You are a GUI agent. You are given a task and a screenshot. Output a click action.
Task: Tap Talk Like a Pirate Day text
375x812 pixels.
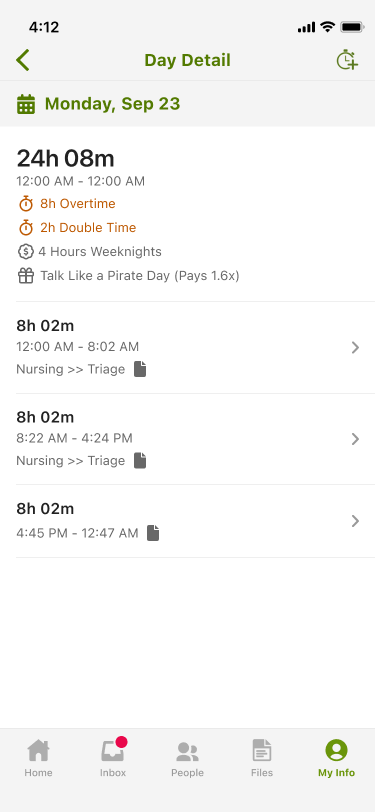[105, 276]
